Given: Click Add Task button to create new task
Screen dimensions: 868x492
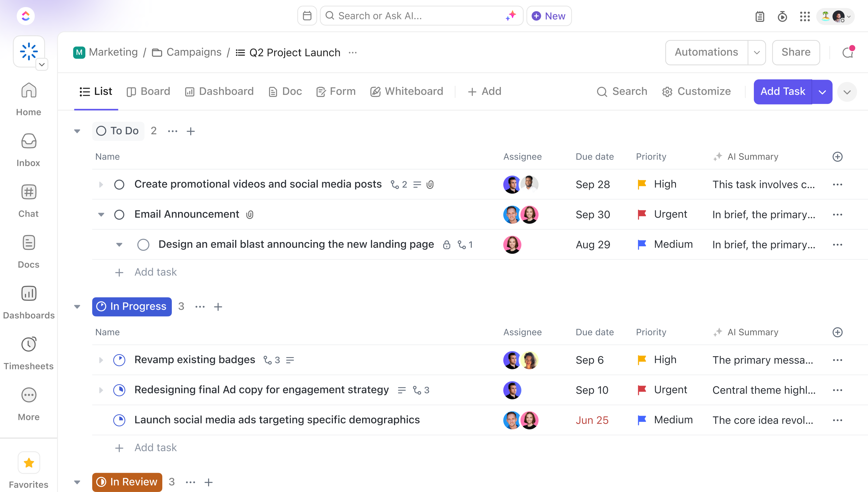Looking at the screenshot, I should (x=783, y=91).
